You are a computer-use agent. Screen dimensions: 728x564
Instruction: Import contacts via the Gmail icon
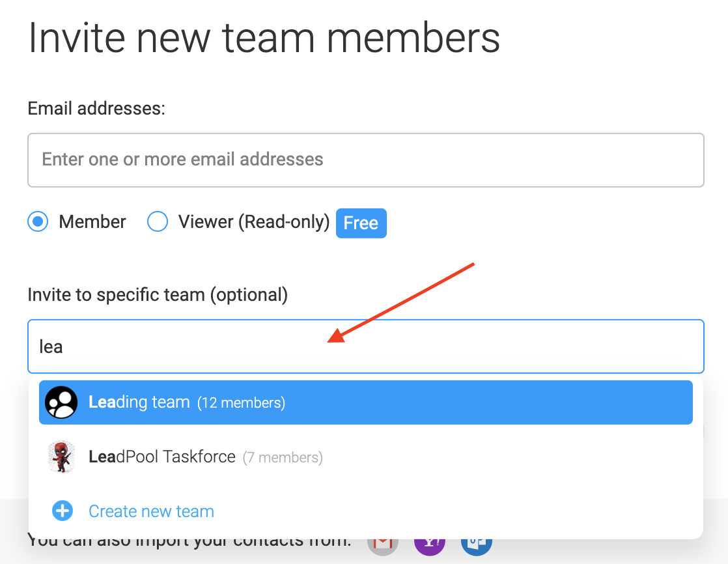coord(383,547)
